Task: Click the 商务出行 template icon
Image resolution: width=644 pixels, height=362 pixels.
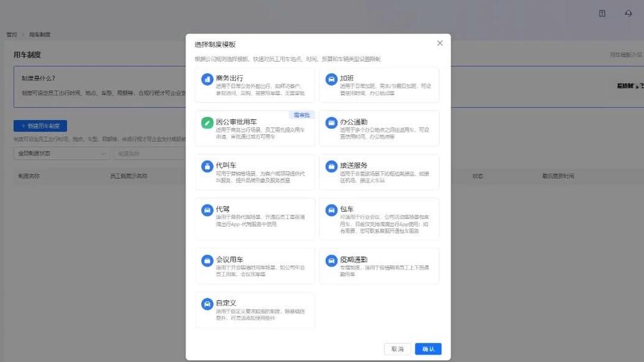Action: click(x=206, y=80)
